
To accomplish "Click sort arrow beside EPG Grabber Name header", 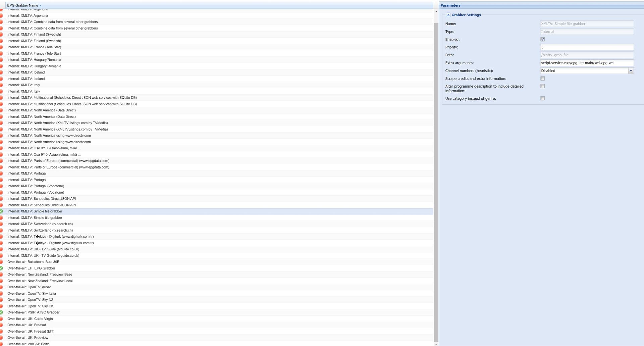I will tap(41, 6).
